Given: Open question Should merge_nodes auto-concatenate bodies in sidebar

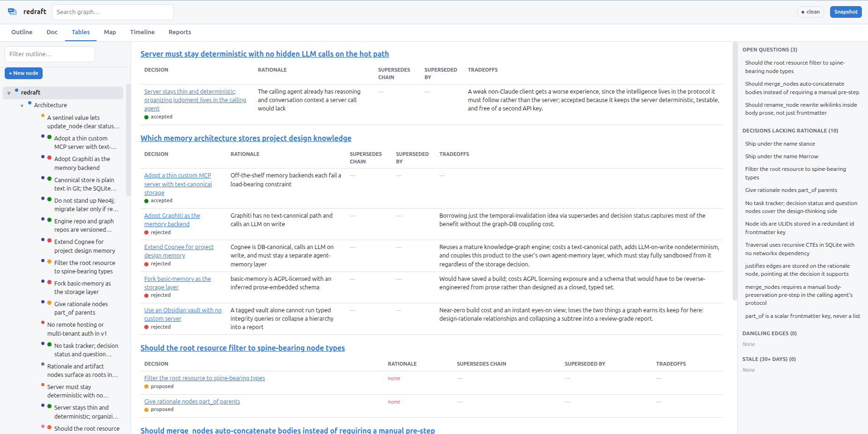Looking at the screenshot, I should pos(802,88).
